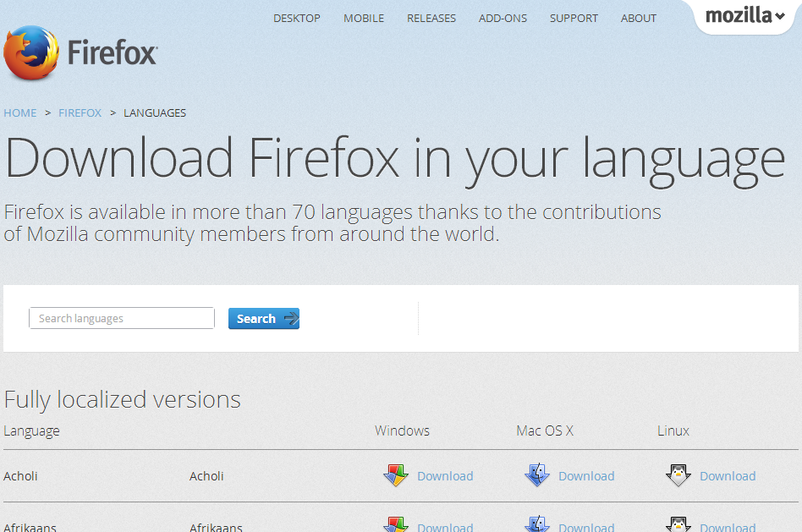Click the Linux column header
This screenshot has width=802, height=532.
point(673,431)
